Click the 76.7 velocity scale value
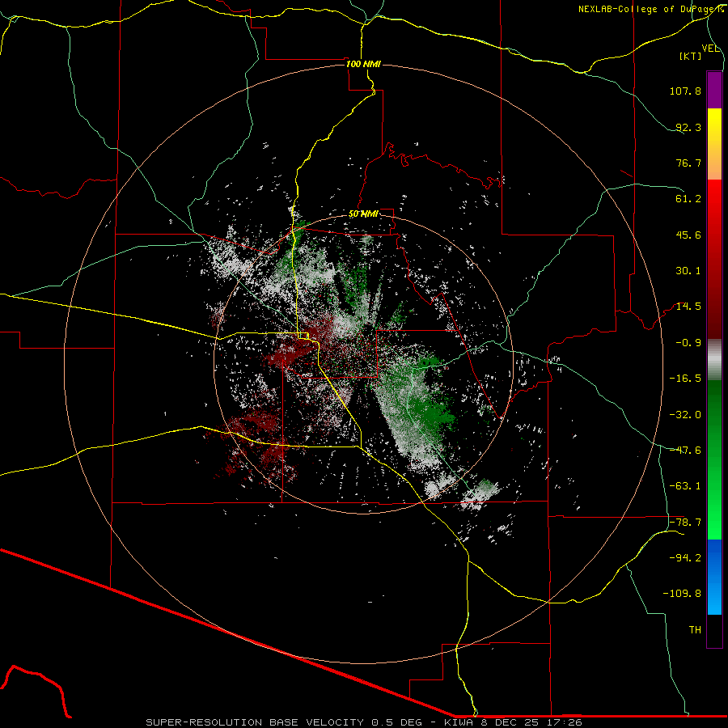The width and height of the screenshot is (728, 728). (x=688, y=163)
